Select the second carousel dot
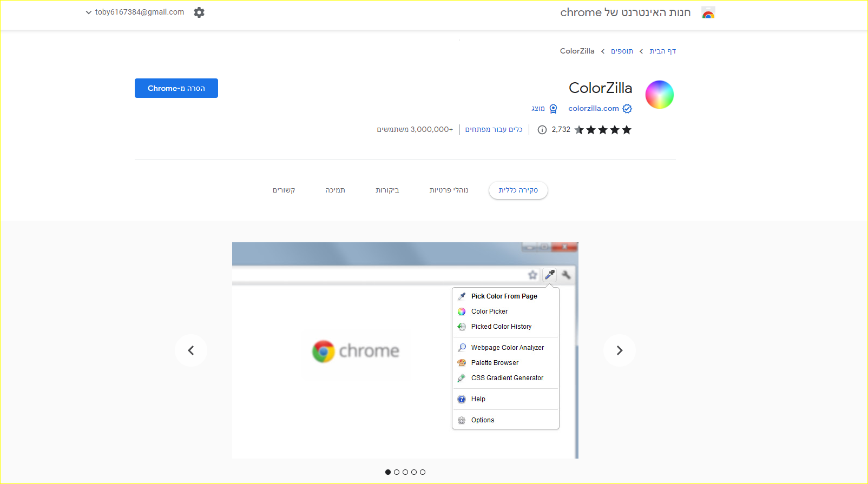 397,472
